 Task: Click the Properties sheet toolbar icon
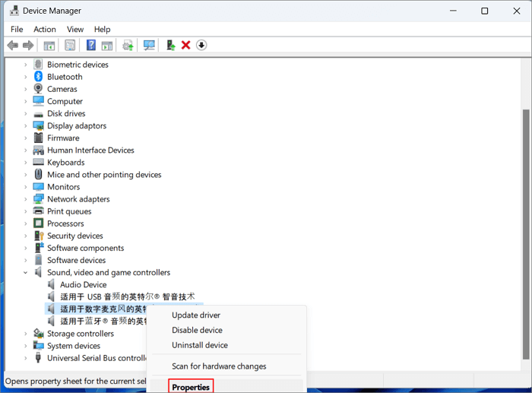70,46
